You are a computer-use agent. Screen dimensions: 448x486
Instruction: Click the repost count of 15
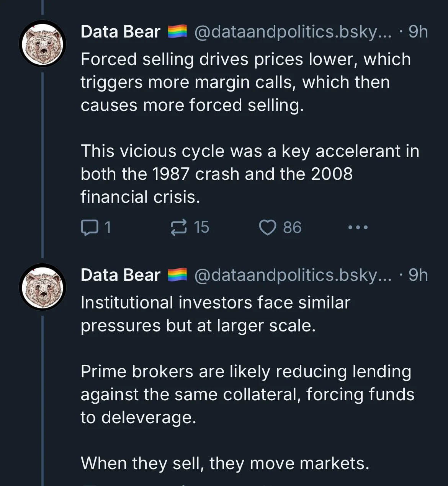(201, 227)
